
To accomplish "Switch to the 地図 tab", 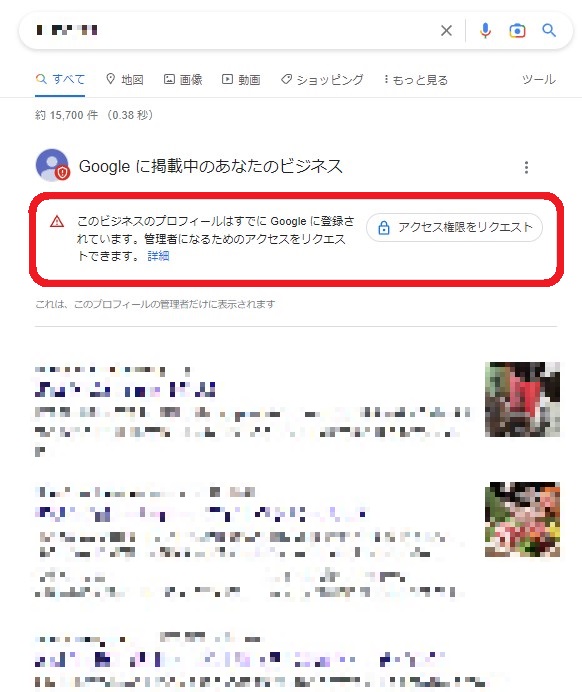I will point(125,79).
